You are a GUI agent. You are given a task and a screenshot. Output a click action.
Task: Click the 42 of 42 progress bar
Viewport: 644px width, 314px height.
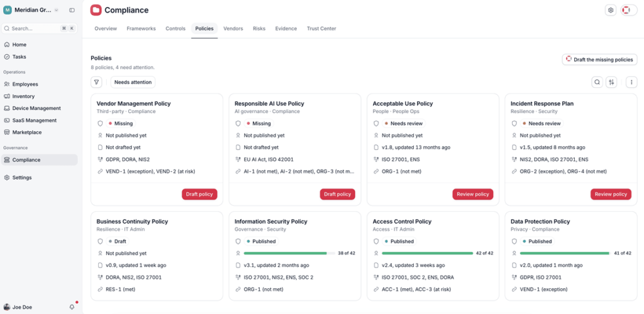428,253
